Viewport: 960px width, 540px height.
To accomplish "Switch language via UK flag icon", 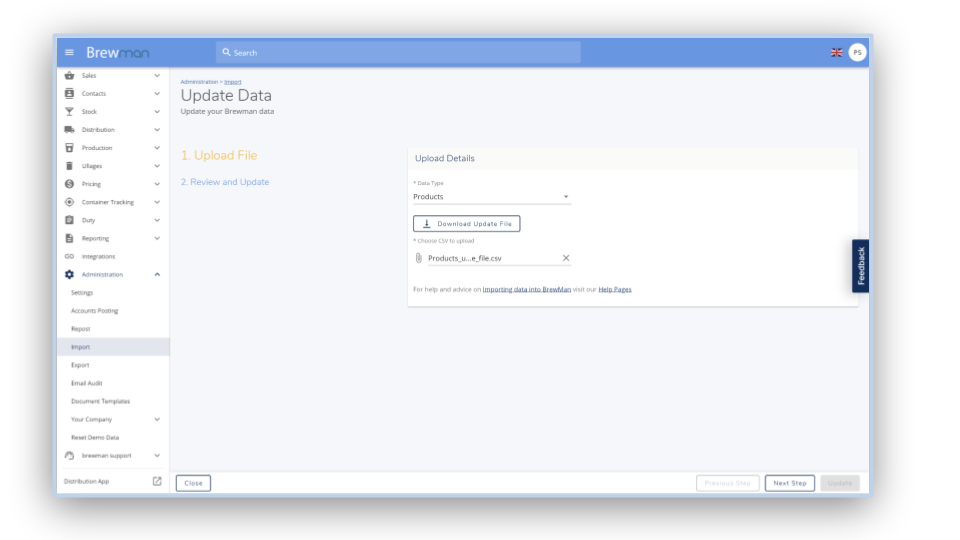I will (x=836, y=53).
